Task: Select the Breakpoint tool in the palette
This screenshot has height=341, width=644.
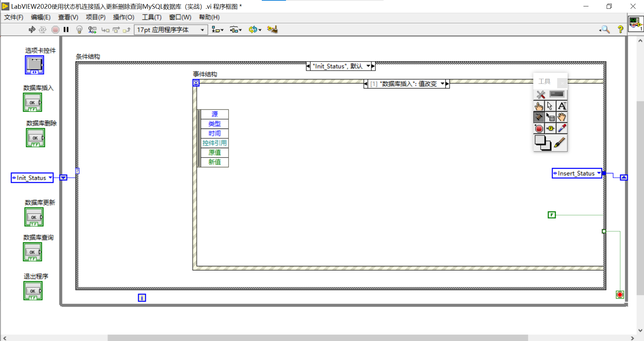Action: click(x=539, y=128)
